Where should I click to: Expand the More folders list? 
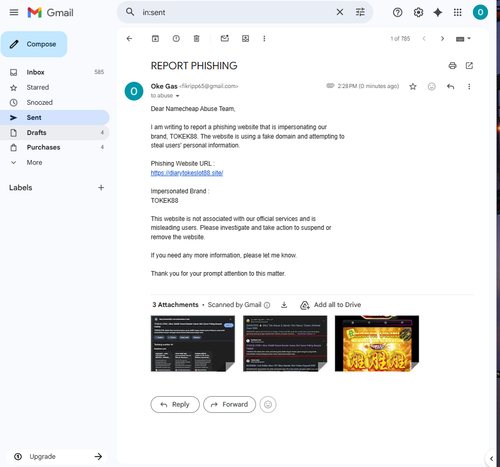click(55, 162)
